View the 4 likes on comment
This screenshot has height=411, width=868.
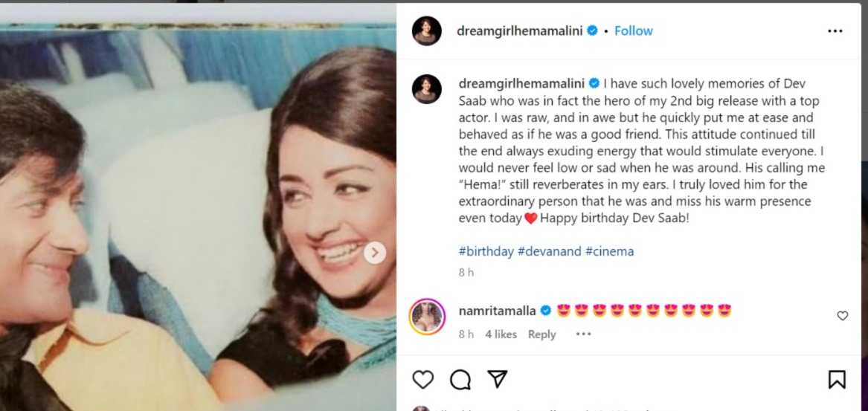coord(501,334)
